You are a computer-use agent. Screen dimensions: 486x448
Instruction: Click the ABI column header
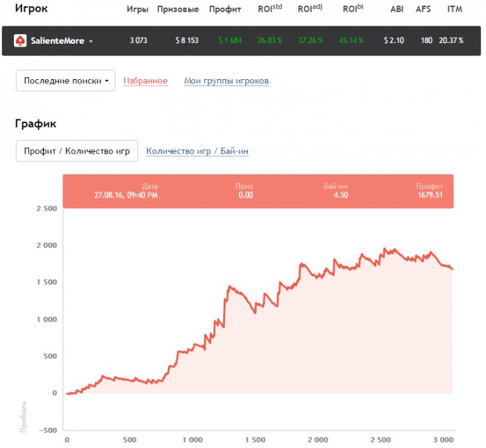396,10
